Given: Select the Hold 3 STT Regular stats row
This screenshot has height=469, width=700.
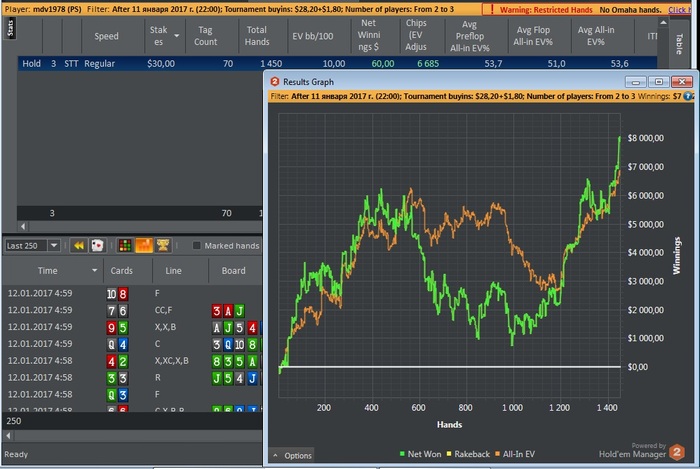Looking at the screenshot, I should pos(338,63).
